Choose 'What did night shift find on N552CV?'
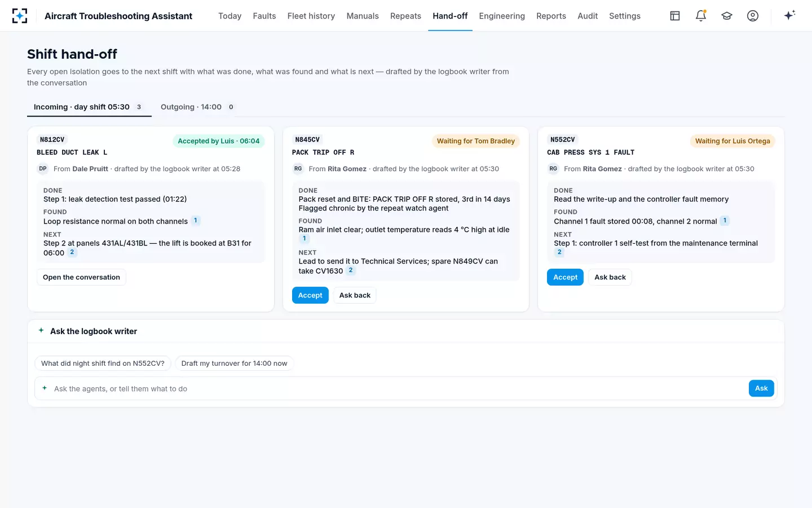The height and width of the screenshot is (508, 812). coord(103,363)
